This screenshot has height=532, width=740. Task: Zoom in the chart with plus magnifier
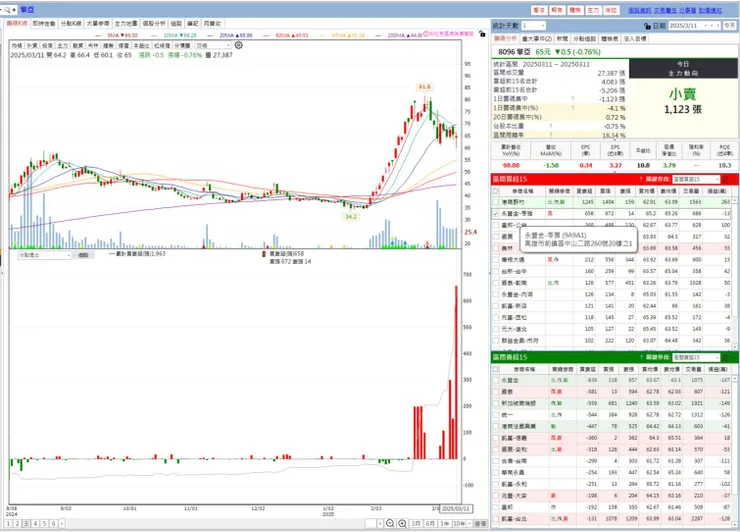(402, 523)
